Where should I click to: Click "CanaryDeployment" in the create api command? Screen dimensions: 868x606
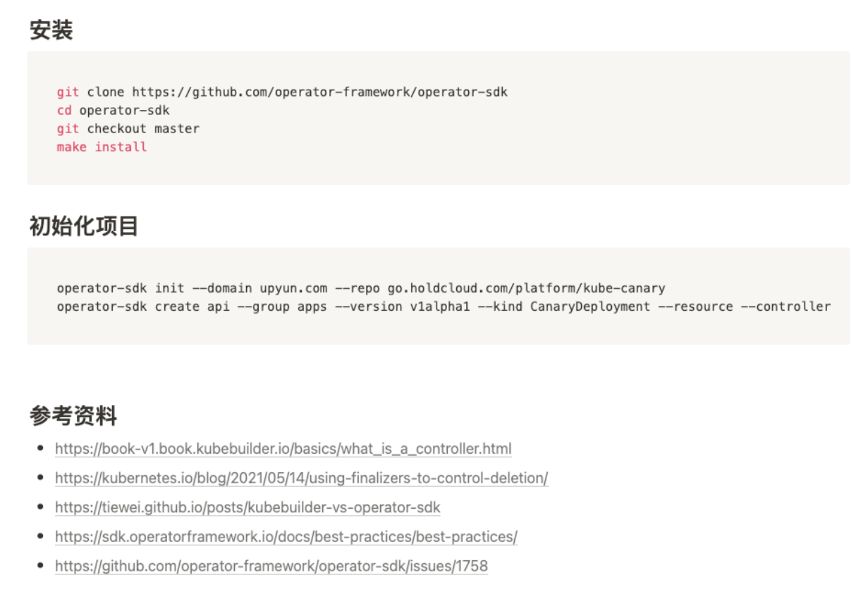coord(590,307)
